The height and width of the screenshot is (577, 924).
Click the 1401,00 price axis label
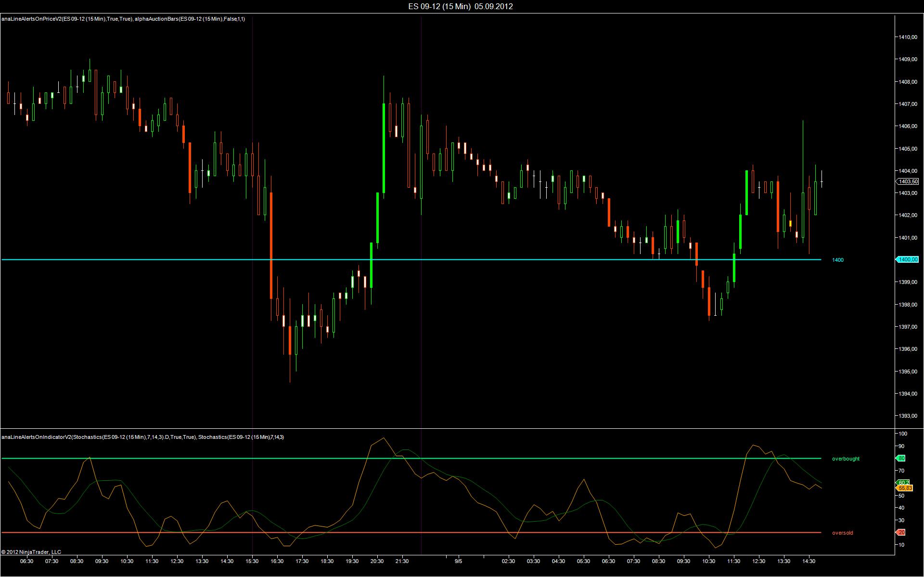coord(908,238)
